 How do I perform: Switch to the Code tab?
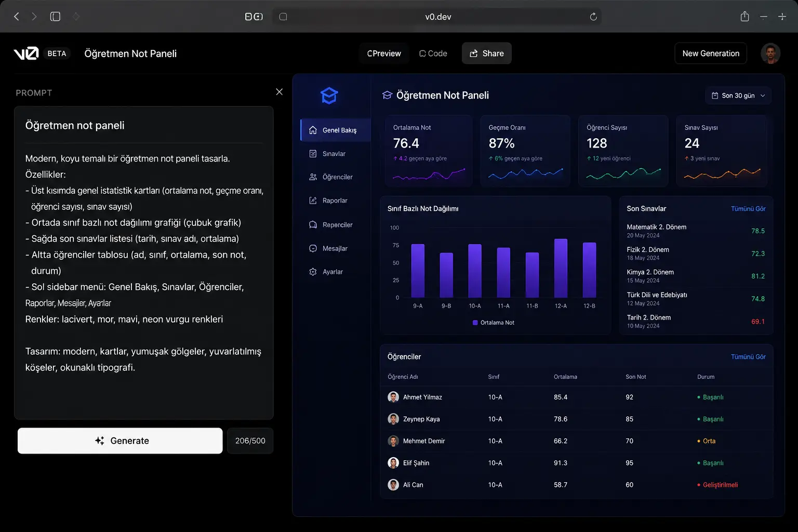click(433, 54)
